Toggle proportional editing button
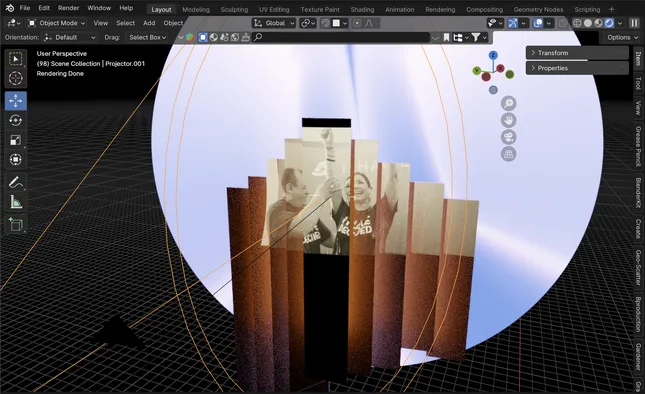The width and height of the screenshot is (645, 394). tap(357, 23)
